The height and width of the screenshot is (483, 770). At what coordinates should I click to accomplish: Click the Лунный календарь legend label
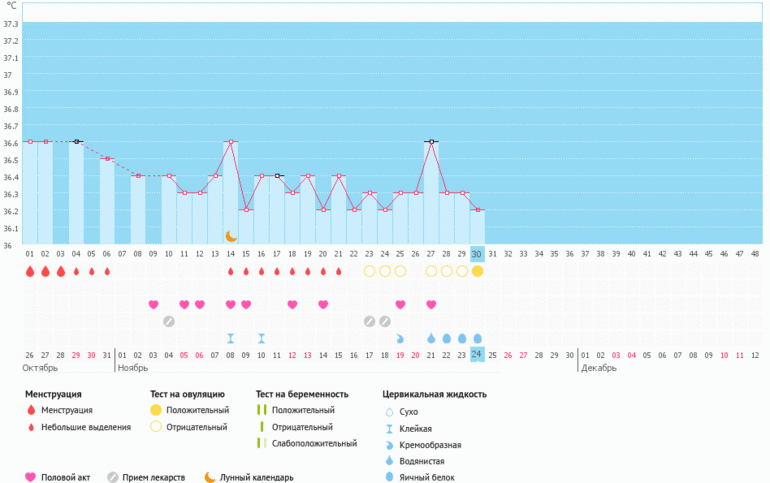pos(256,477)
